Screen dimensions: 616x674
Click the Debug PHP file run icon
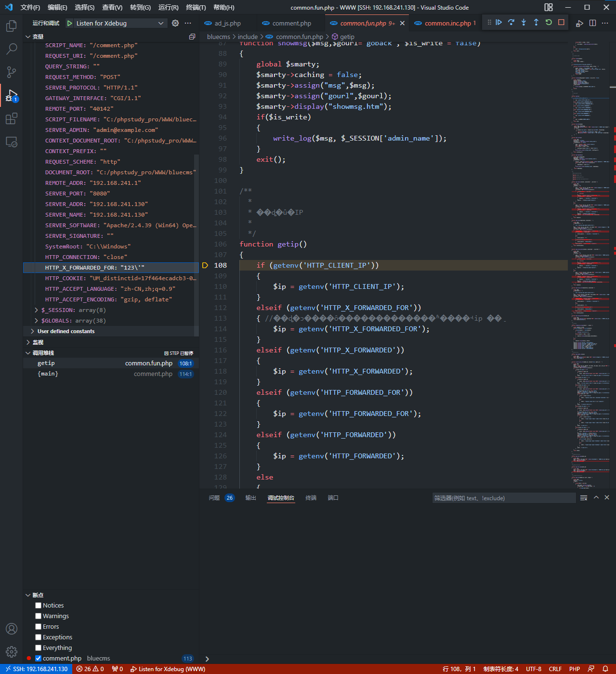(580, 23)
